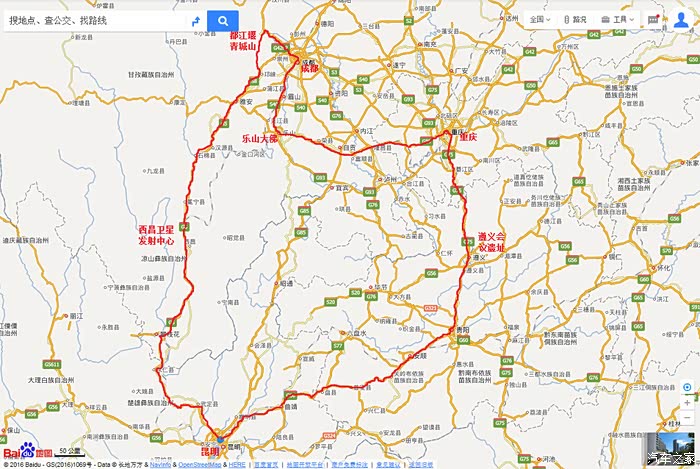Open the NavInfo link
Image resolution: width=700 pixels, height=469 pixels.
[x=160, y=465]
